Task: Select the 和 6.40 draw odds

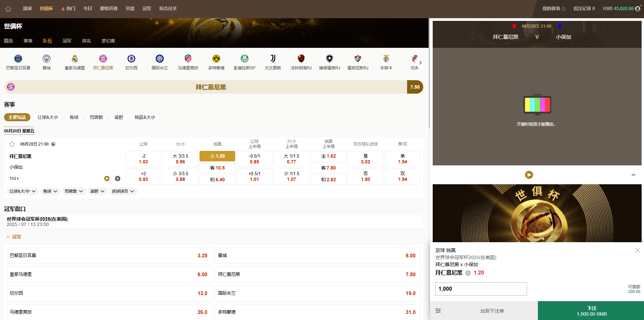Action: click(217, 180)
